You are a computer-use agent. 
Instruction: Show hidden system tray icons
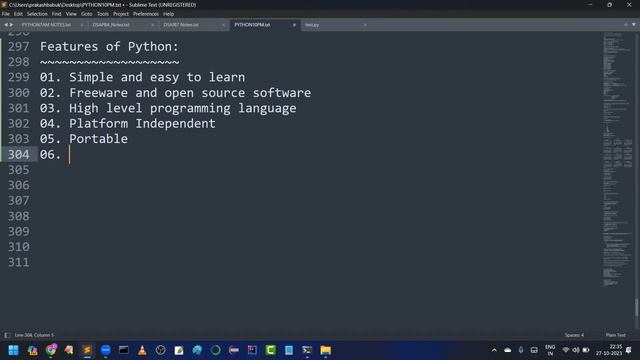coord(494,350)
